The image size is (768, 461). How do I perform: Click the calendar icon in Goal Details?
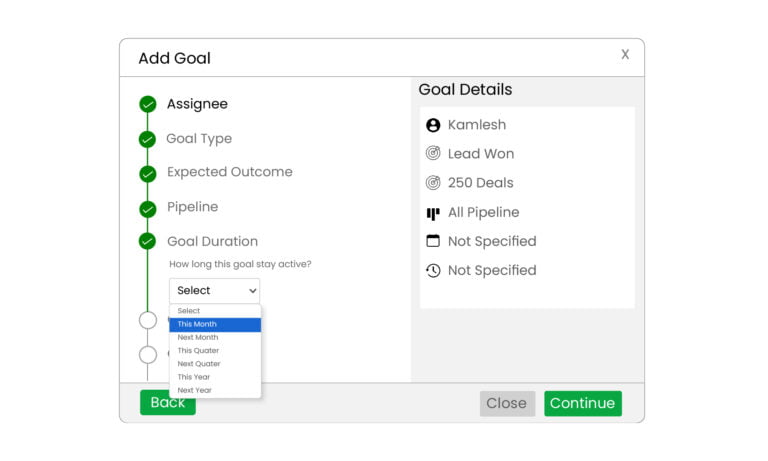433,241
